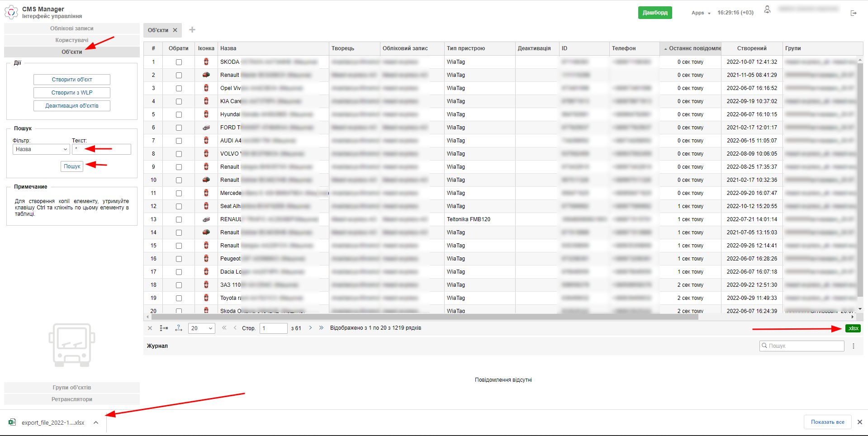Export the table with green .xlsx button
The width and height of the screenshot is (868, 436).
click(853, 328)
